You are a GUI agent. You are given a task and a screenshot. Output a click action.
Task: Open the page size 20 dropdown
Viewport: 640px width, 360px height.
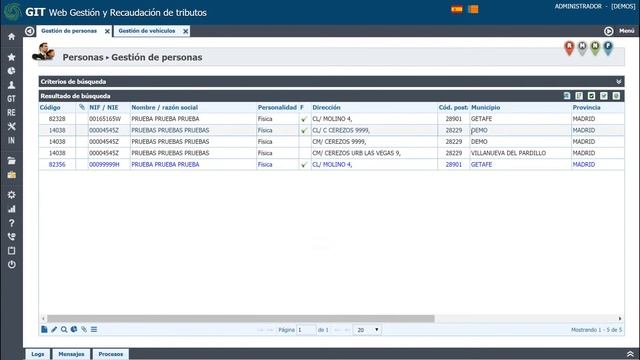(x=367, y=330)
